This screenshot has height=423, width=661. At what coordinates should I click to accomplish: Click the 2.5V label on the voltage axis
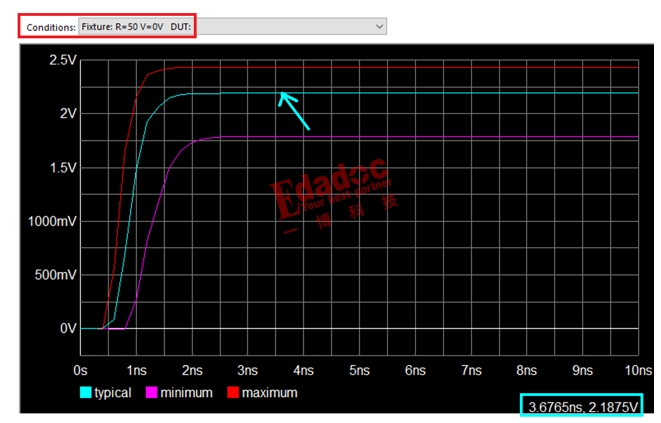[62, 60]
